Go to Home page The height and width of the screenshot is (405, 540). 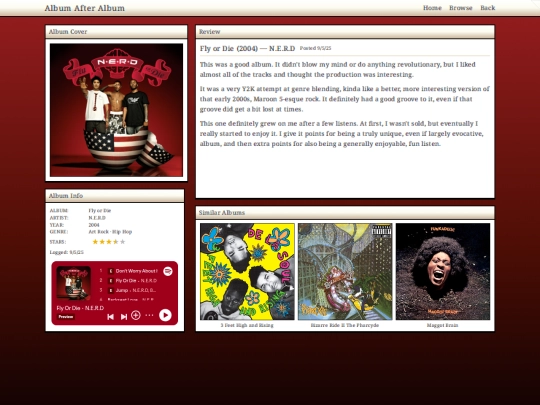[x=432, y=8]
